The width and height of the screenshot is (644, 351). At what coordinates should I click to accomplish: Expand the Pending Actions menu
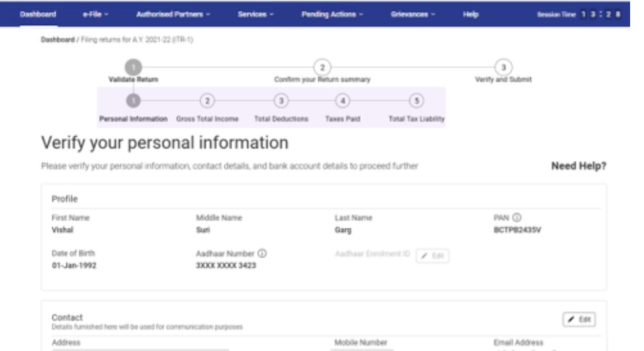coord(332,15)
